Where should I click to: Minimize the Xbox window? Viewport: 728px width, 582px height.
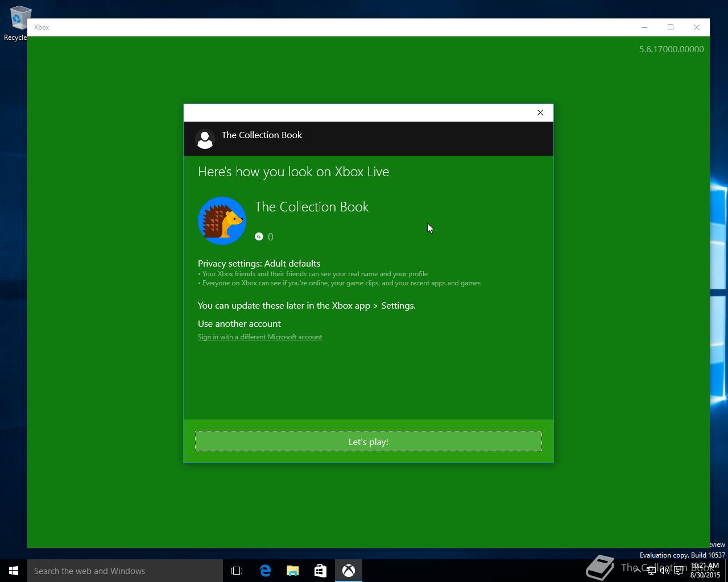(644, 27)
